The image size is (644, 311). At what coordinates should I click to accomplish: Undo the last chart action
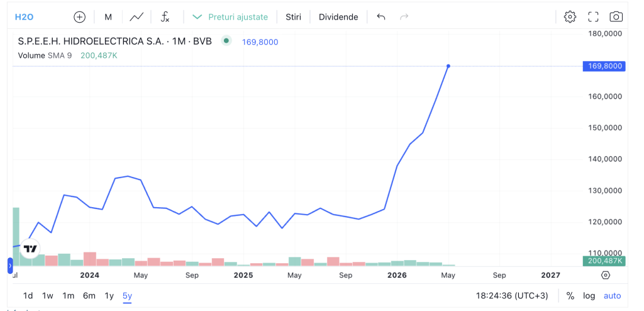pos(381,17)
